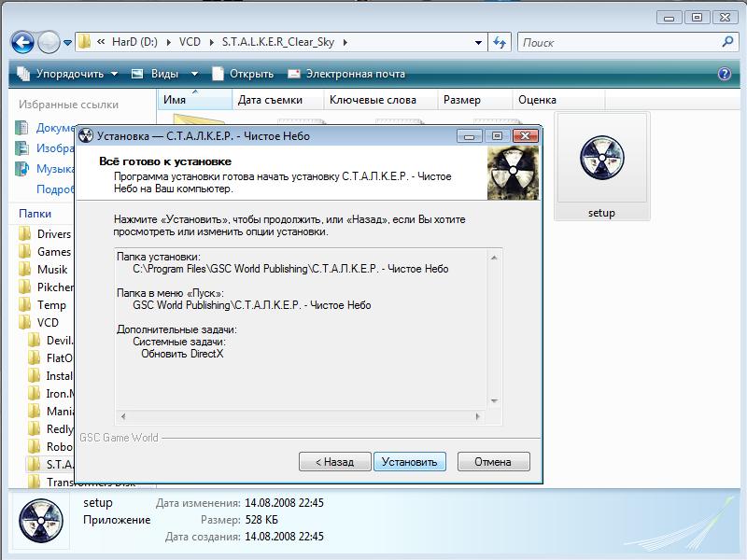The height and width of the screenshot is (560, 747).
Task: Sort by the Ключевые слова column header
Action: coord(380,100)
